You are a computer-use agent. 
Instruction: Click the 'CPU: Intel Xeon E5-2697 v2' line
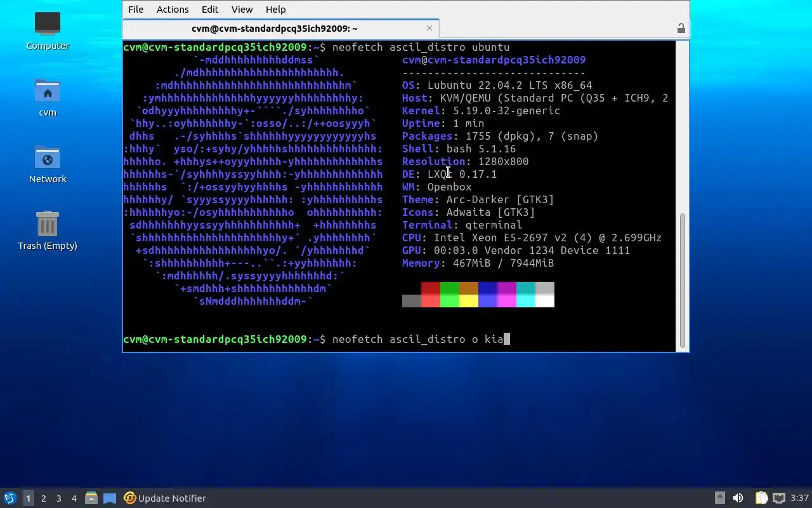[532, 237]
